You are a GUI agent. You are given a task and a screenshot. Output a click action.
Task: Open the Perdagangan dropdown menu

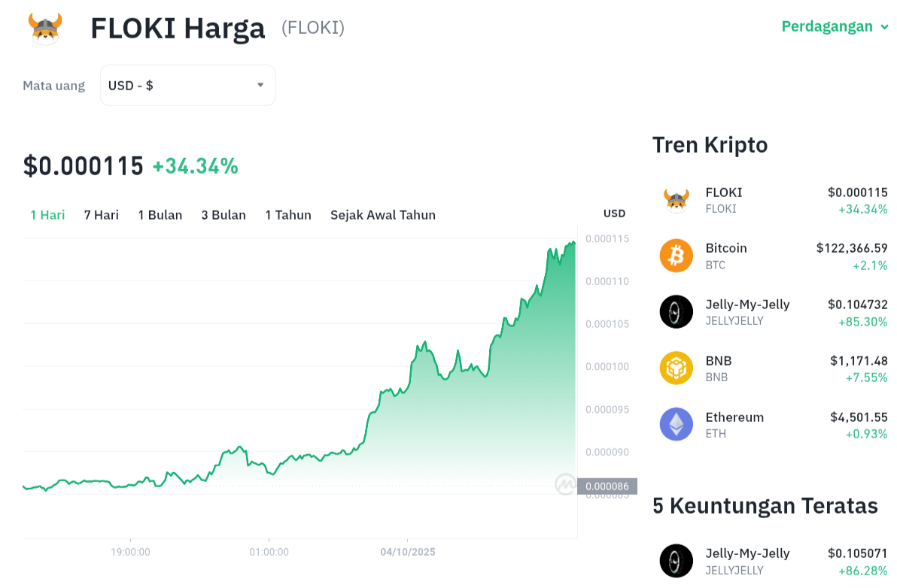pos(835,27)
